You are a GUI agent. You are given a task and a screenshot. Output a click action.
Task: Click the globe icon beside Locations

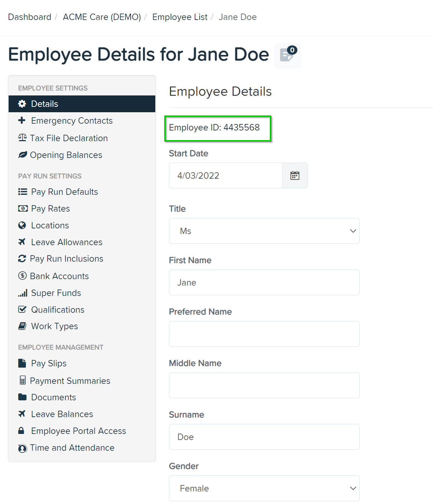(22, 225)
